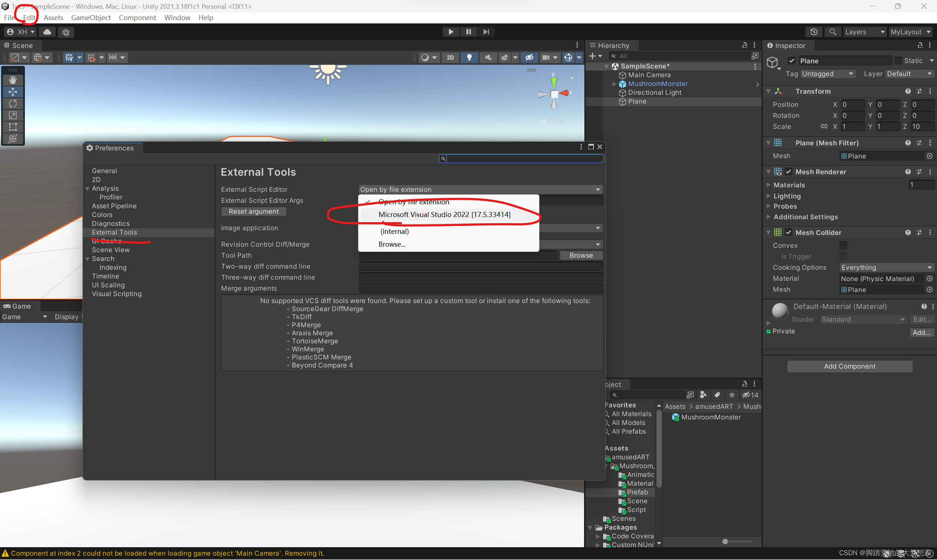Open the Tag Untagged dropdown

[827, 74]
